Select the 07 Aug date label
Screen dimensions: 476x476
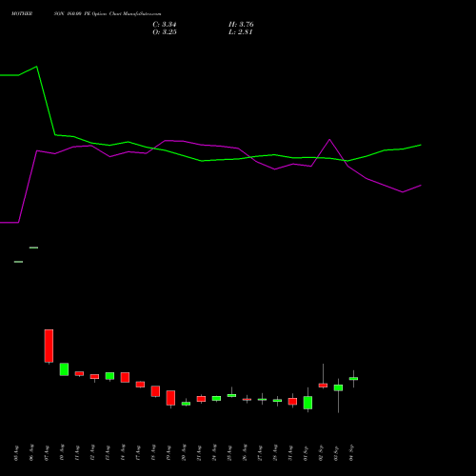click(x=47, y=453)
